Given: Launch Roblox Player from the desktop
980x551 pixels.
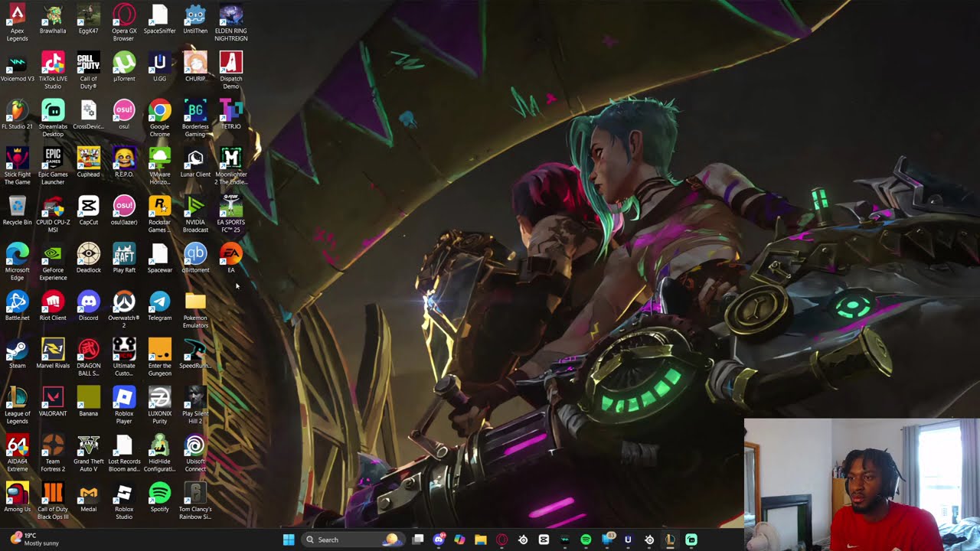Looking at the screenshot, I should (x=124, y=405).
